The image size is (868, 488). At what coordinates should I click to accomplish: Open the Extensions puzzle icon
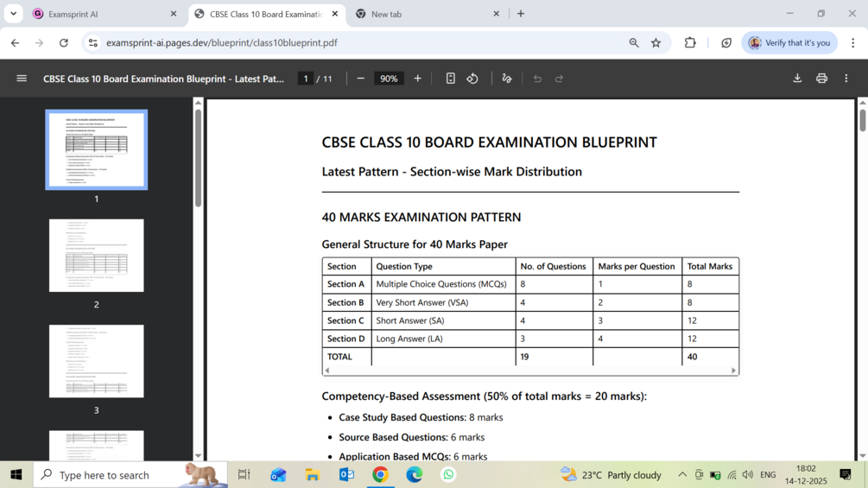[x=690, y=42]
